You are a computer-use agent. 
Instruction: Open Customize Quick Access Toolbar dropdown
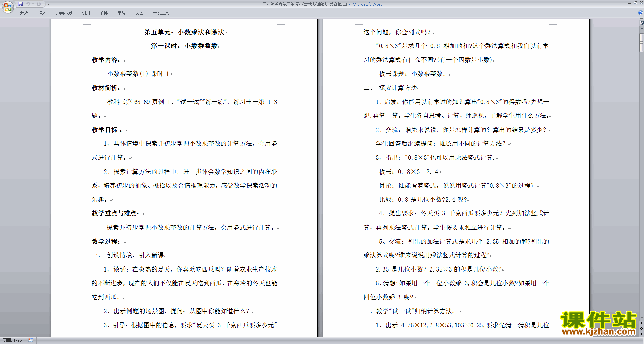coord(48,4)
